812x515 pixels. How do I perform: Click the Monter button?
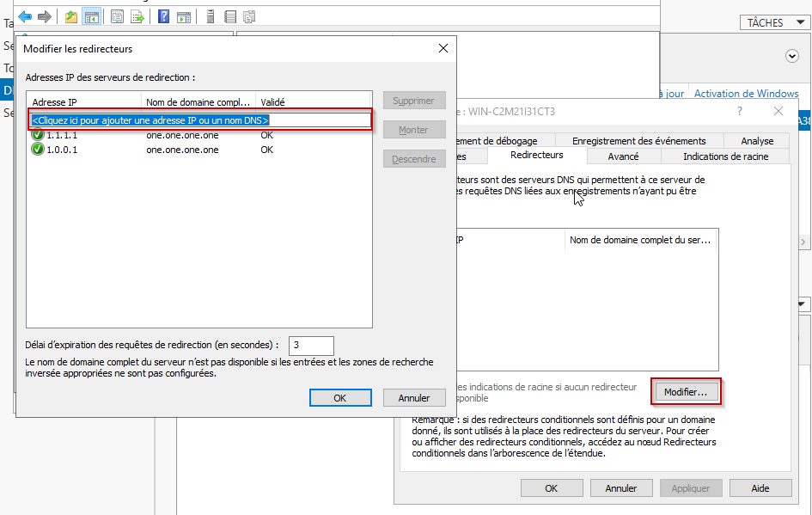[x=414, y=130]
